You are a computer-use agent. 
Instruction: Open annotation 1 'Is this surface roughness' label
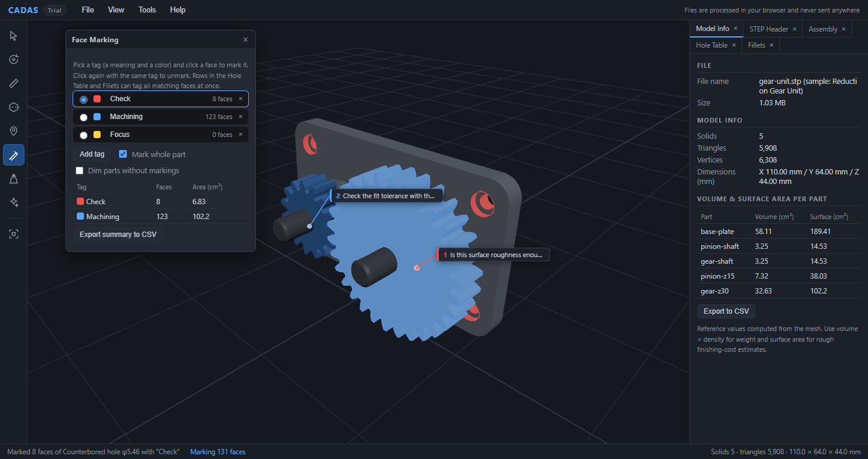[494, 255]
